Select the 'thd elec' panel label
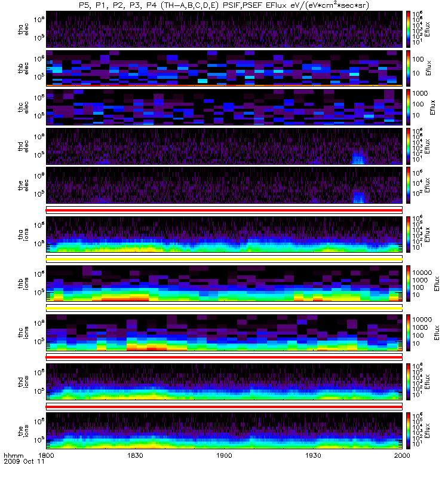Viewport: 448px width, 478px height. (x=23, y=146)
